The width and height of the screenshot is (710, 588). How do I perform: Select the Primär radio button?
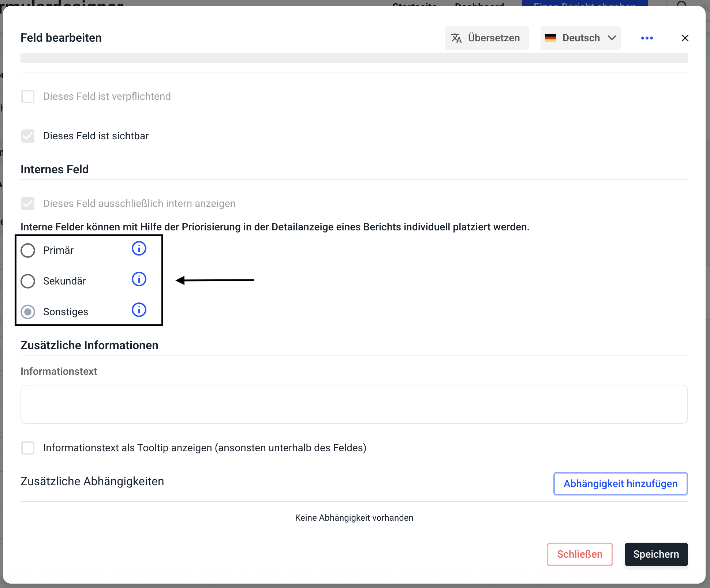click(x=28, y=250)
